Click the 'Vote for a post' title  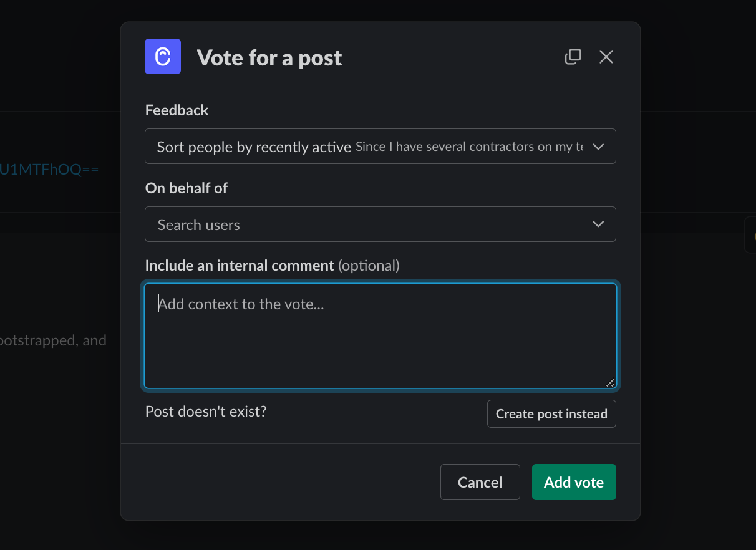tap(269, 57)
